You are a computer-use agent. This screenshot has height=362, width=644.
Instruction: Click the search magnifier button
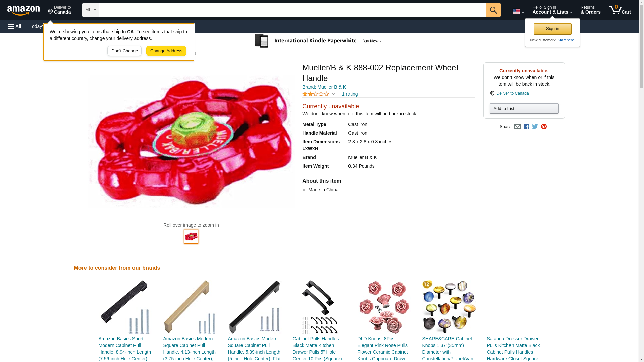[493, 10]
